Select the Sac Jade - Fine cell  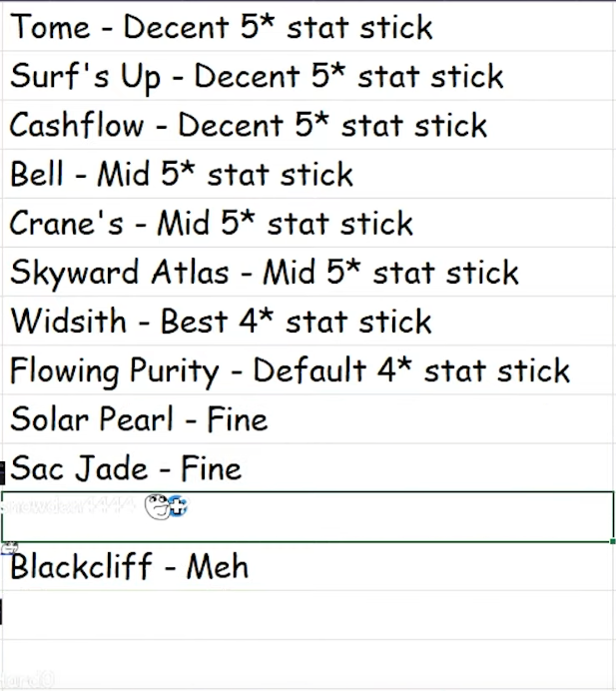[308, 467]
